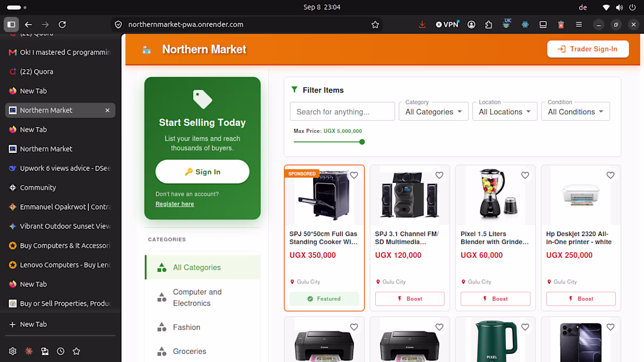
Task: Close the active Northern Market tab
Action: click(107, 110)
